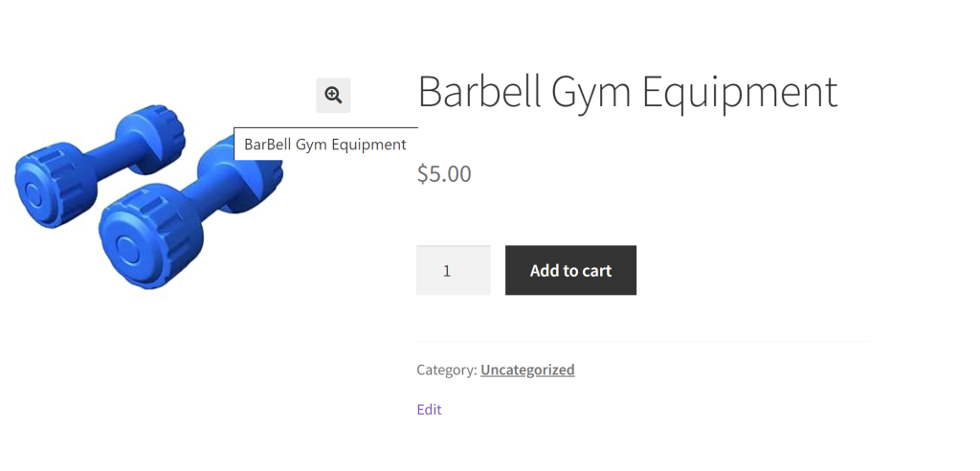Open the Uncategorized category link

click(527, 370)
